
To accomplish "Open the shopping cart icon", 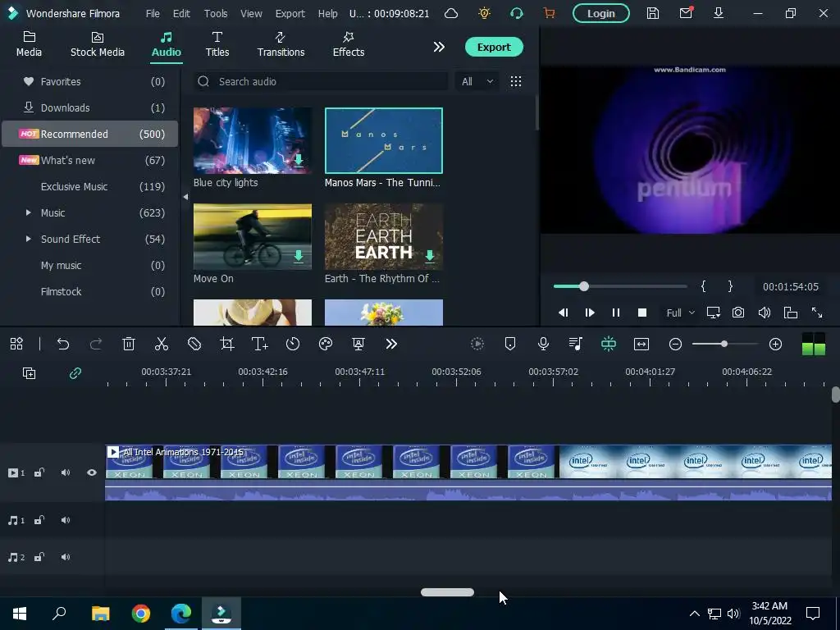I will tap(549, 13).
